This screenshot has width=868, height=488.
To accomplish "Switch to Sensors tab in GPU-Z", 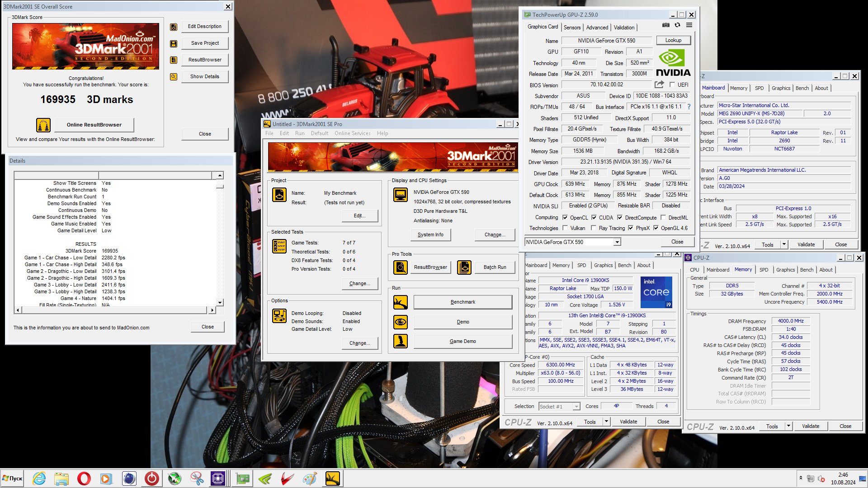I will (572, 28).
